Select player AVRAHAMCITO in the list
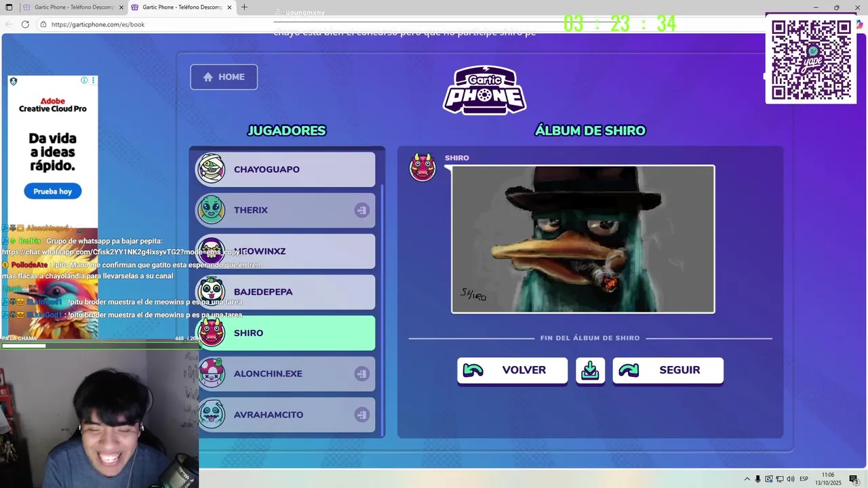The image size is (868, 488). point(285,415)
